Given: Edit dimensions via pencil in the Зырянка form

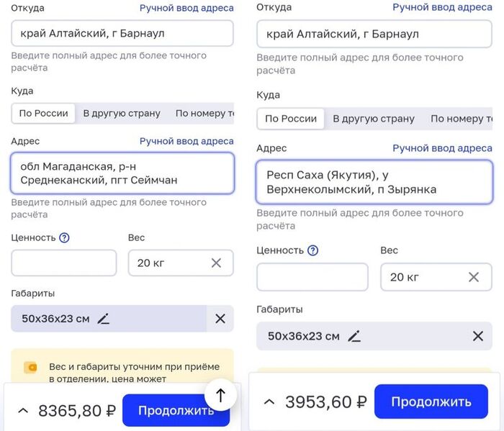Looking at the screenshot, I should 354,336.
